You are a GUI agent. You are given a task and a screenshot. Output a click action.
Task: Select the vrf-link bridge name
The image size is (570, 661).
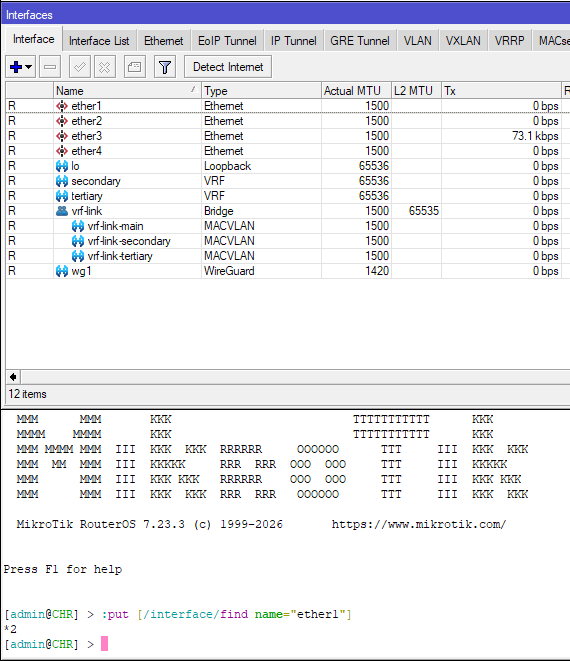pos(86,211)
